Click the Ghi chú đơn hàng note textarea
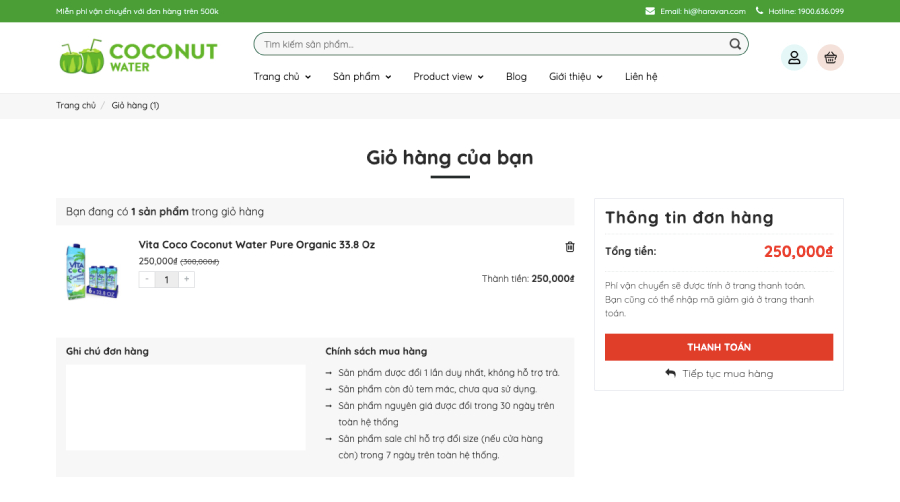 coord(185,407)
